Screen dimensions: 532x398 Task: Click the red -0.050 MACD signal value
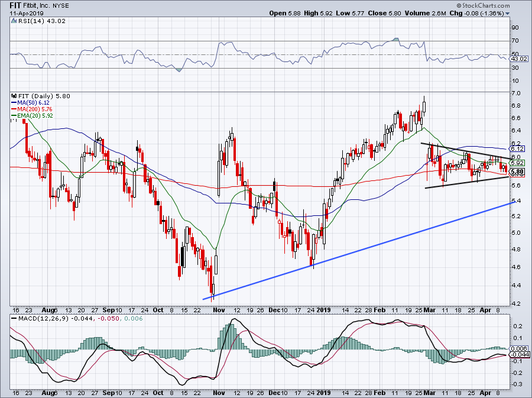tap(109, 319)
